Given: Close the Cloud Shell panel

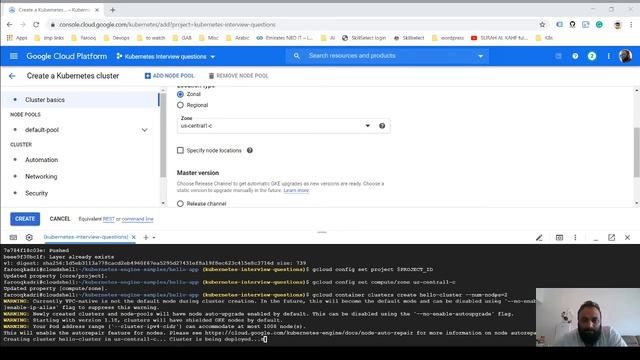Looking at the screenshot, I should (627, 238).
